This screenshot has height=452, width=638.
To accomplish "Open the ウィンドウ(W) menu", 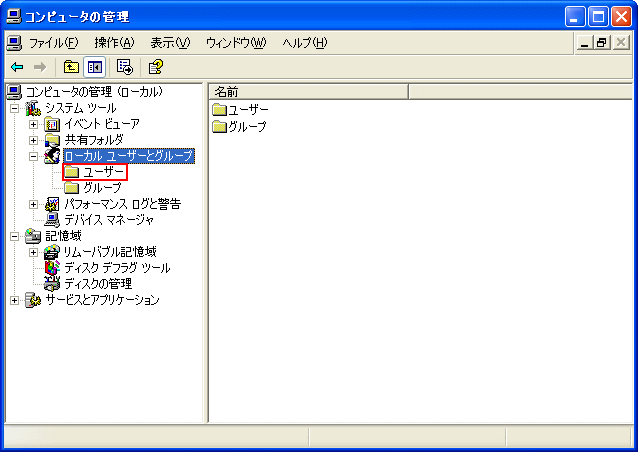I will click(236, 43).
